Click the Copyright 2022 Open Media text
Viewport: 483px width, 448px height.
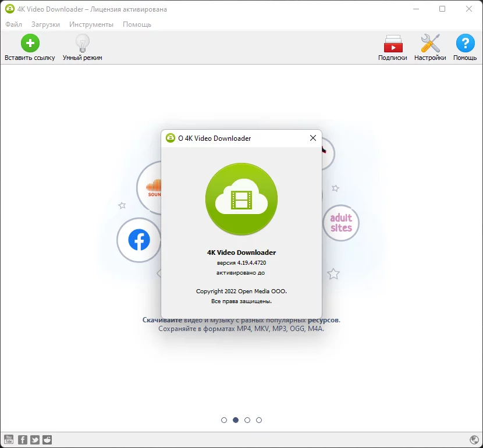click(241, 291)
